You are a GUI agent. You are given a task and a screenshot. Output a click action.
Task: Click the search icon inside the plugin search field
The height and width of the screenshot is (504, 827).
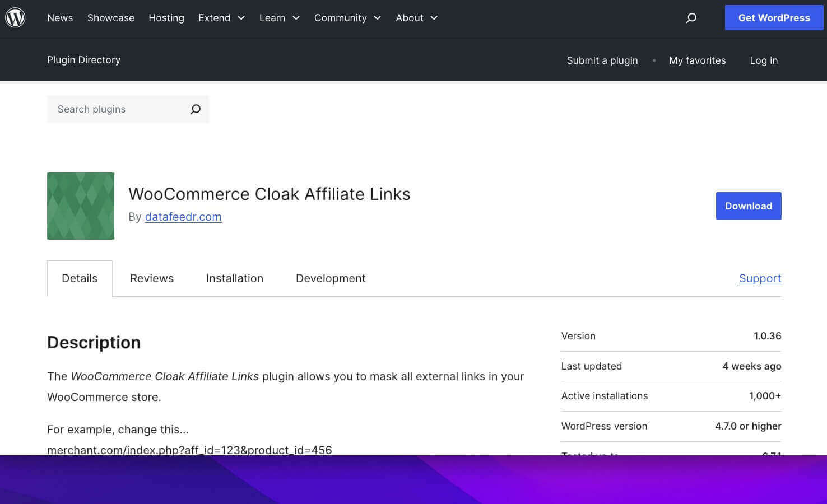195,109
